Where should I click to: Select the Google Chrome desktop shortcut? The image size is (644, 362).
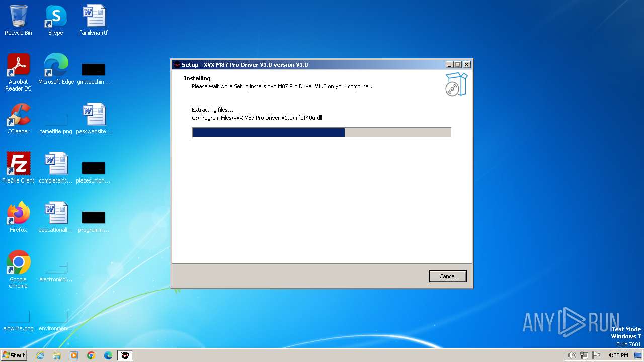click(x=18, y=269)
